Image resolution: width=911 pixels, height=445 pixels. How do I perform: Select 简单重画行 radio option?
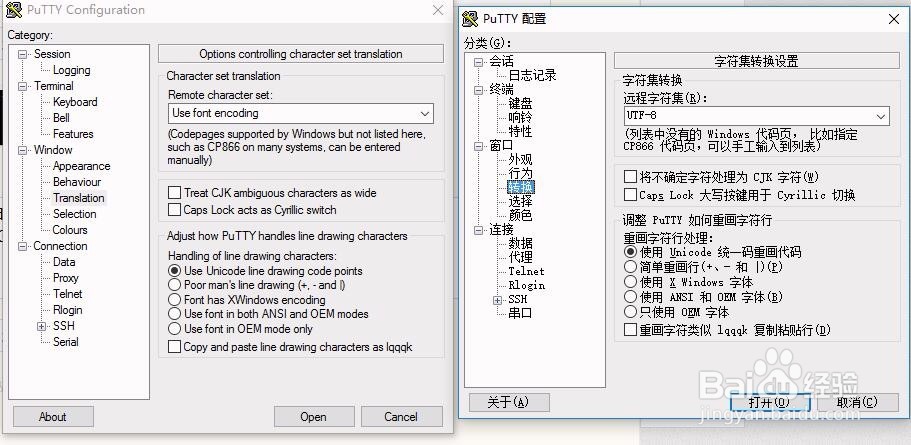click(x=630, y=267)
